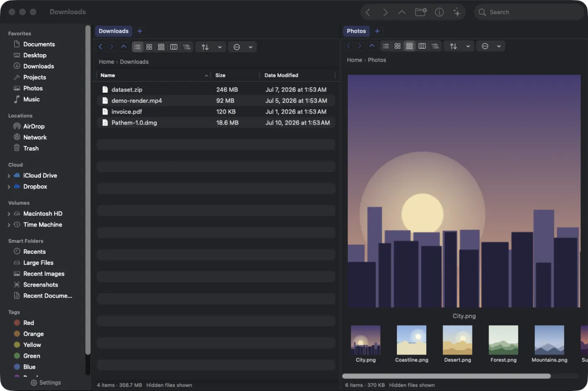Switch the Photos pane to list view
The width and height of the screenshot is (588, 391).
tap(386, 46)
